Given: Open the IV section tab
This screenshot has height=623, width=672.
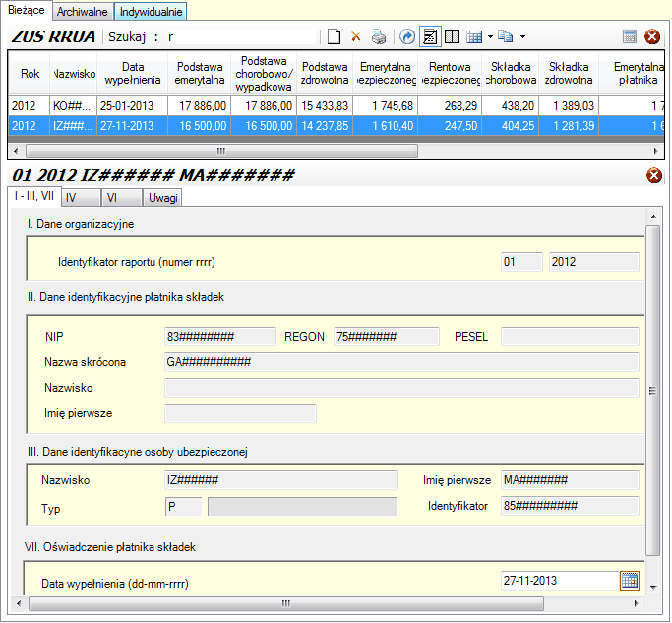Looking at the screenshot, I should point(81,198).
